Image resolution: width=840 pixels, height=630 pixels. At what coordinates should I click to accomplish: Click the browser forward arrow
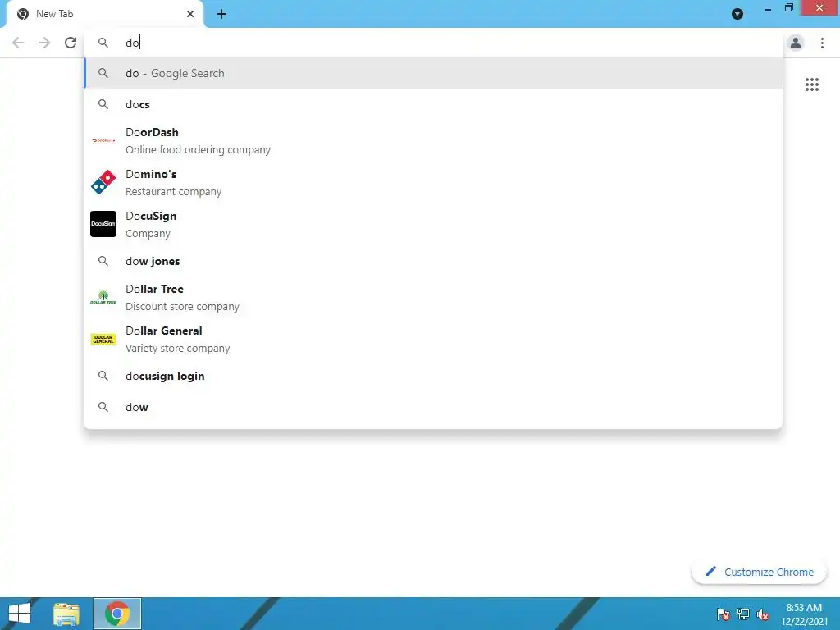pos(44,43)
